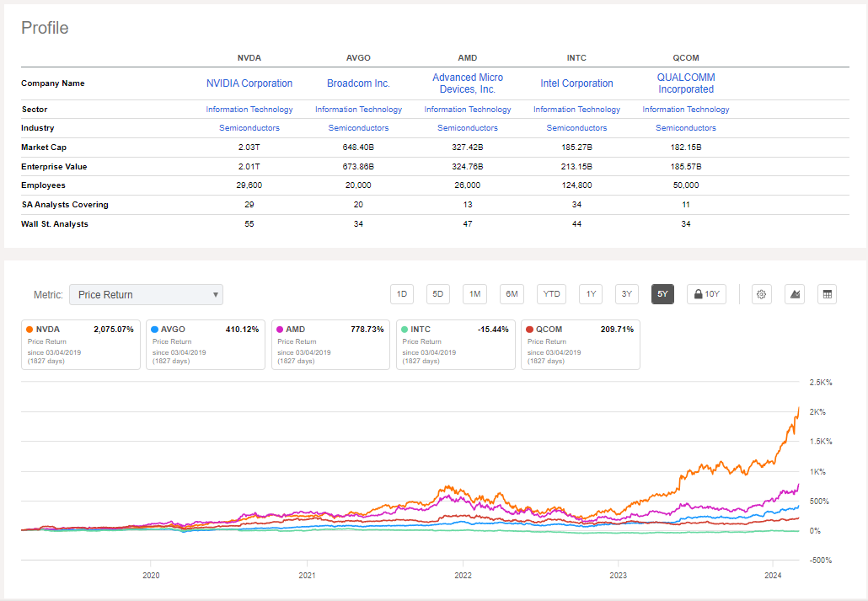Click the Wall St. Analysts row label
The width and height of the screenshot is (868, 601).
pos(55,223)
